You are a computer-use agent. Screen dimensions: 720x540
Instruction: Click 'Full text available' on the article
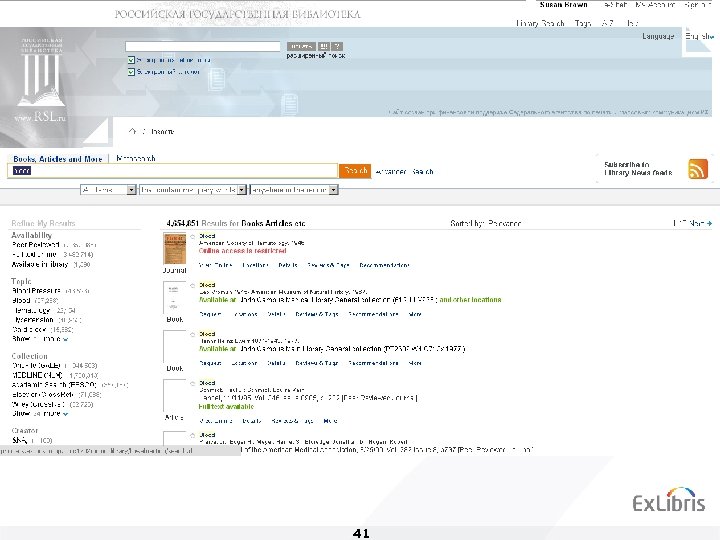click(226, 406)
